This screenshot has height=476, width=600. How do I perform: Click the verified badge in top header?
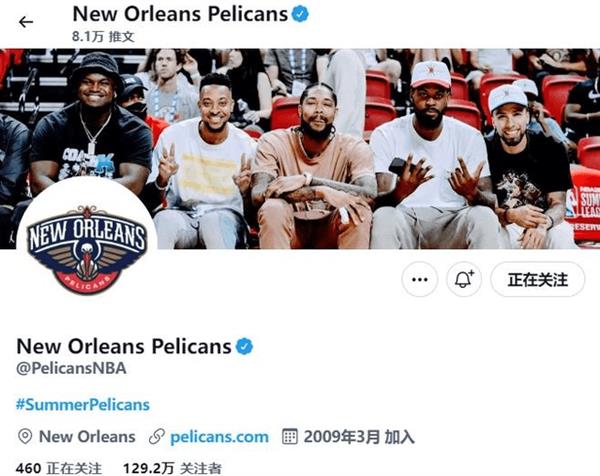(x=300, y=15)
